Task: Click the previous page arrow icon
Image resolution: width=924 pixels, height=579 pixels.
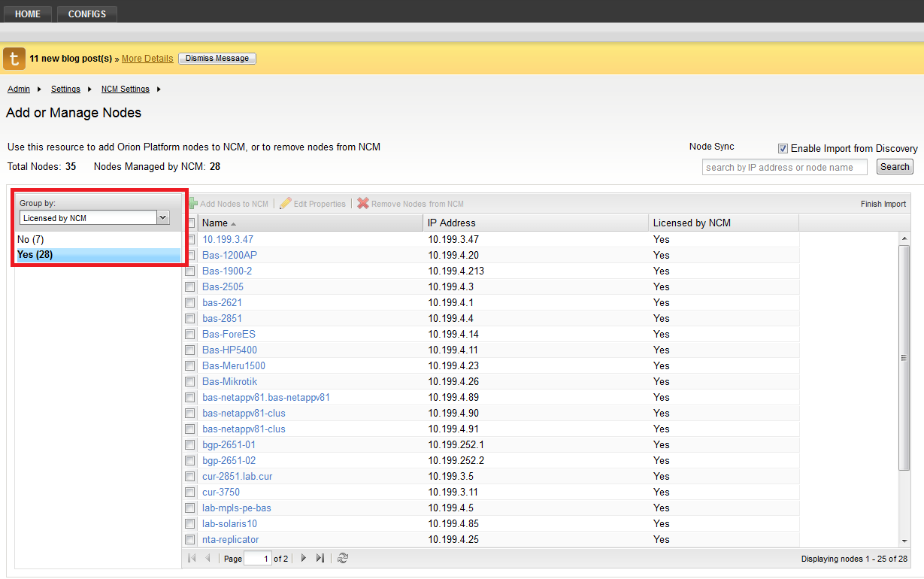Action: tap(208, 557)
